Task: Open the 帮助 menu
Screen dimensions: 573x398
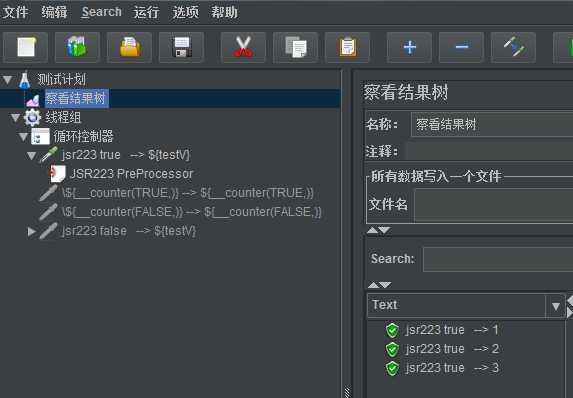Action: (x=224, y=12)
